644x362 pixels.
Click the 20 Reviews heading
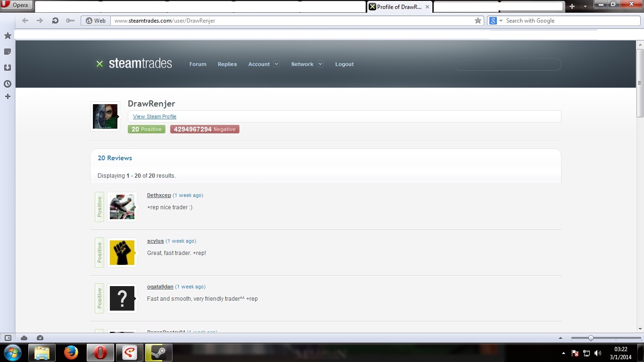point(115,158)
